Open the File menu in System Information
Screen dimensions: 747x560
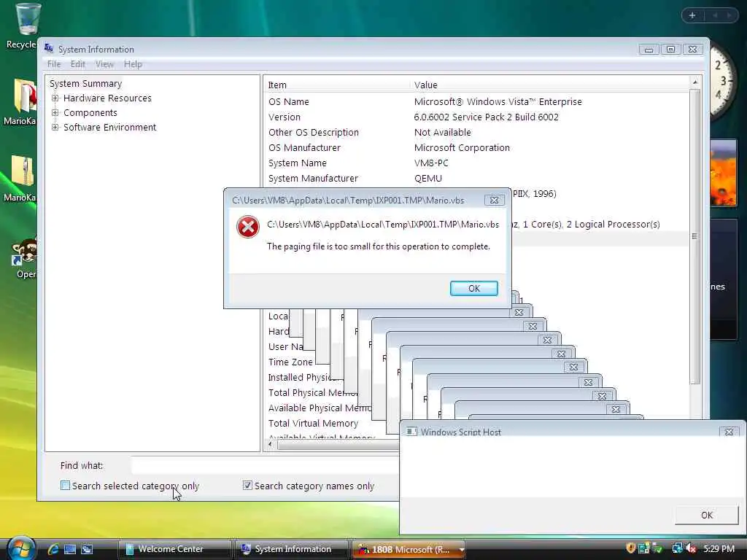click(54, 64)
